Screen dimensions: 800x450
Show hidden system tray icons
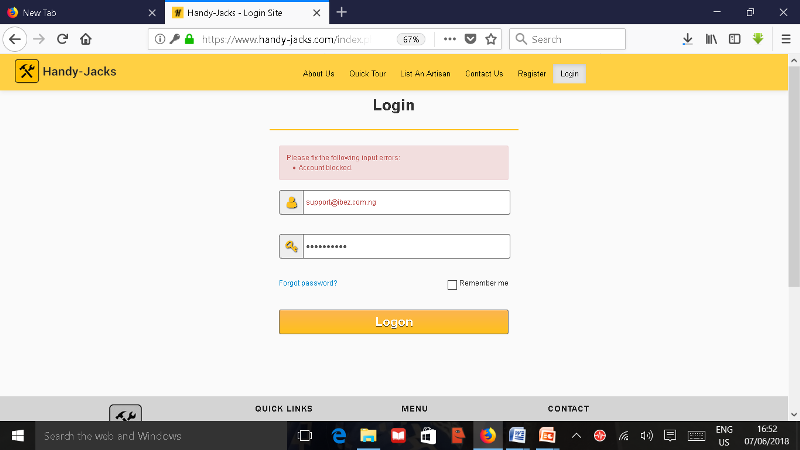pos(576,436)
